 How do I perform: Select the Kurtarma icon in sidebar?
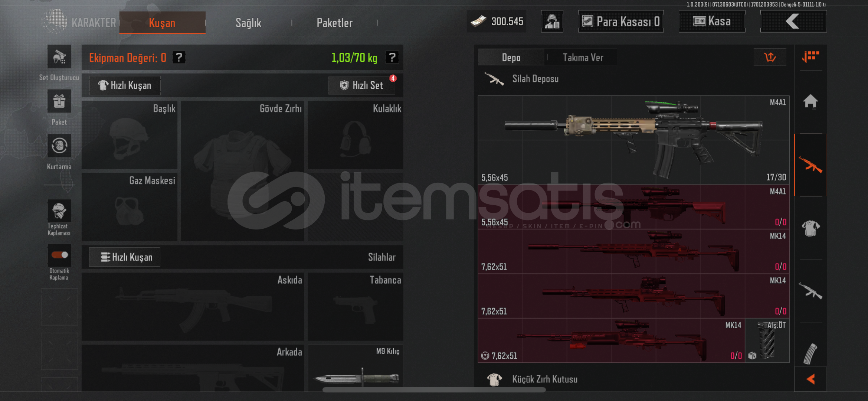click(59, 146)
